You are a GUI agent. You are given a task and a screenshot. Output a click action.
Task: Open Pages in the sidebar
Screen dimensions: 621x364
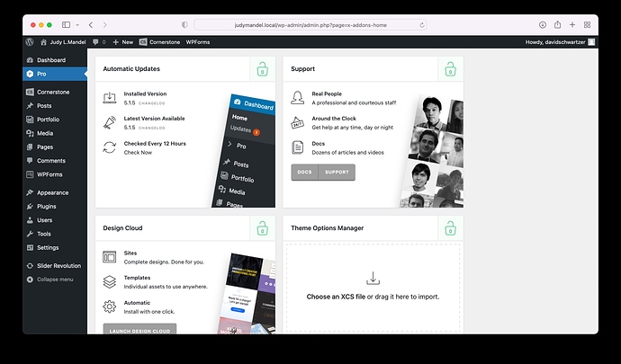coord(55,146)
